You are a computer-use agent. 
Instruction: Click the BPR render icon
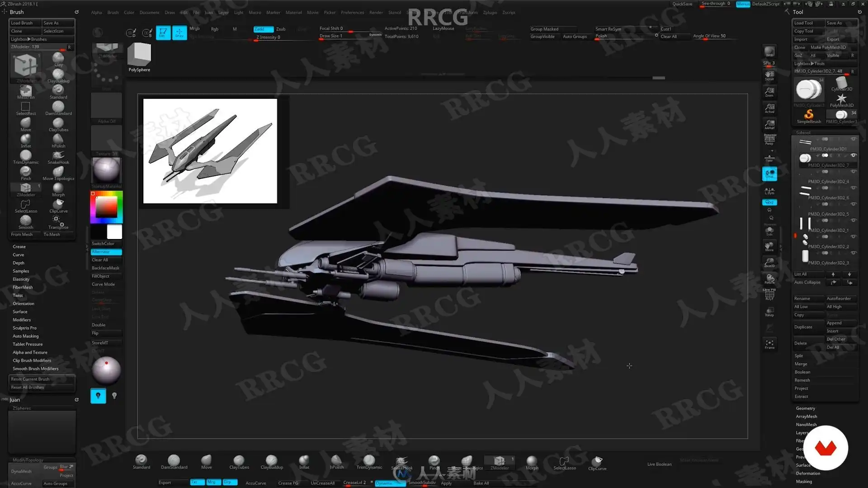point(769,52)
